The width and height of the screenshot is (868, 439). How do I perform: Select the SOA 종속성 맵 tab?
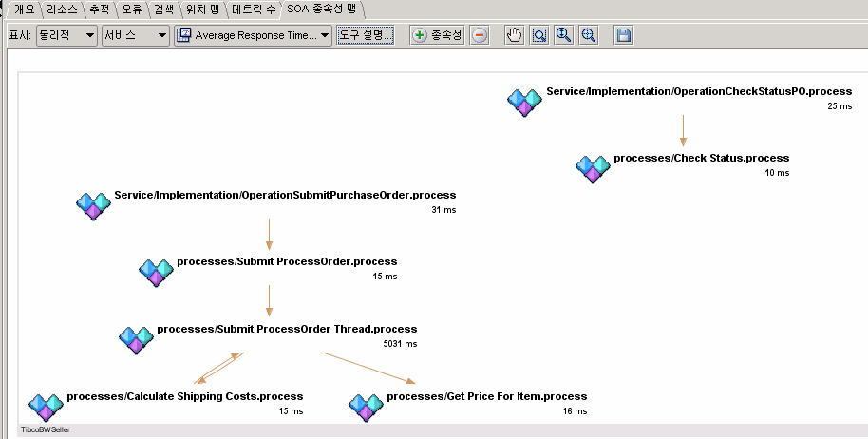[322, 10]
